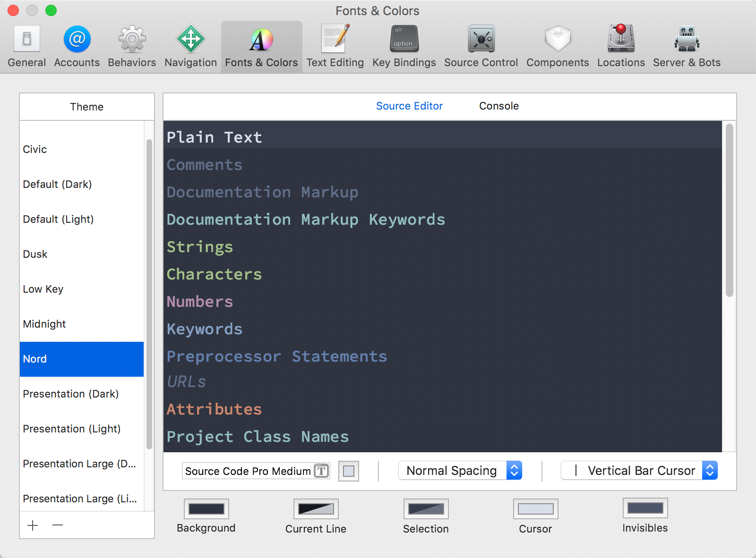Select the Presentation (Light) theme
This screenshot has width=756, height=558.
(x=82, y=429)
